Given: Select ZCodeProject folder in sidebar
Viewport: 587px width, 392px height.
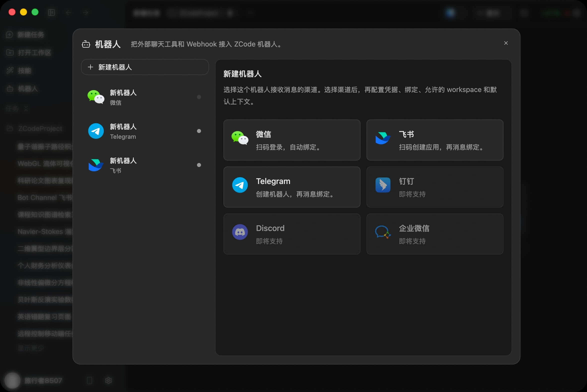Looking at the screenshot, I should click(x=34, y=128).
